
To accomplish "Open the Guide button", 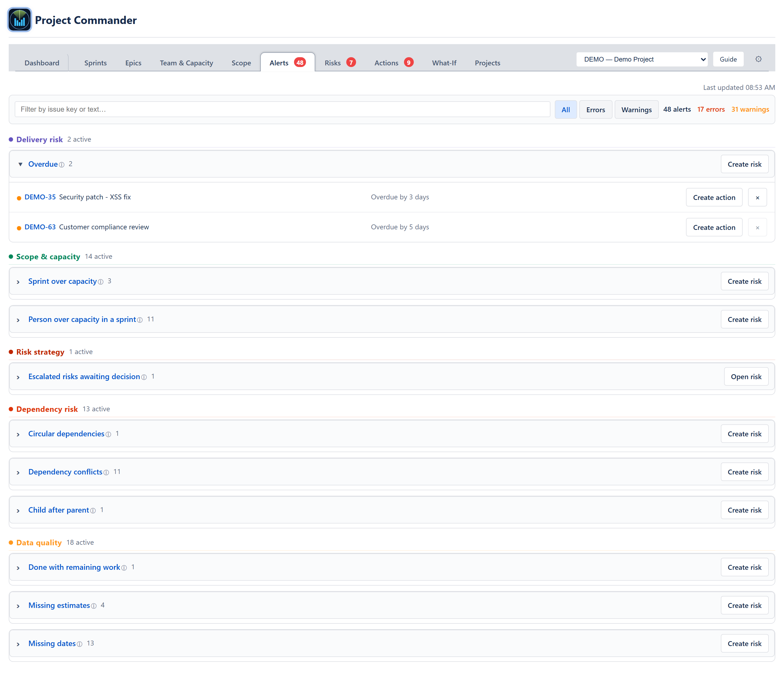I will (728, 59).
